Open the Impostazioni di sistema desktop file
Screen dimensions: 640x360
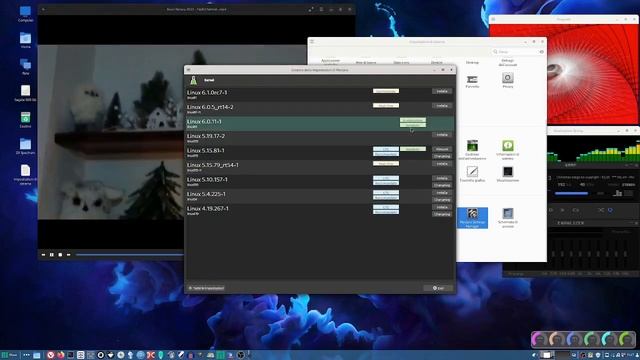click(x=25, y=175)
